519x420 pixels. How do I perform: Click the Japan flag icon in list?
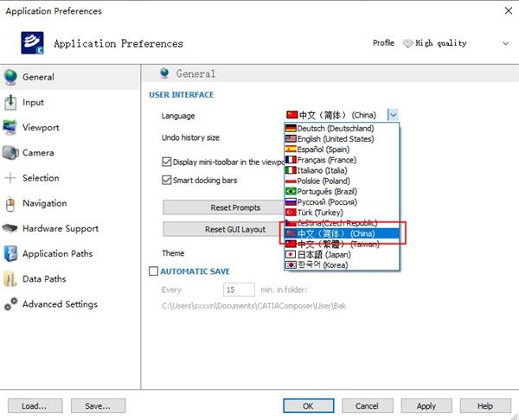[x=291, y=254]
